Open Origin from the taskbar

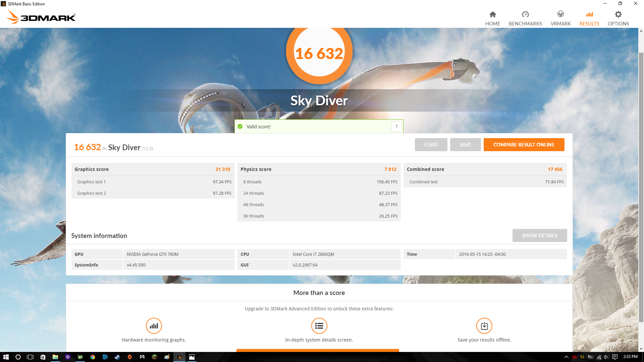click(x=129, y=357)
